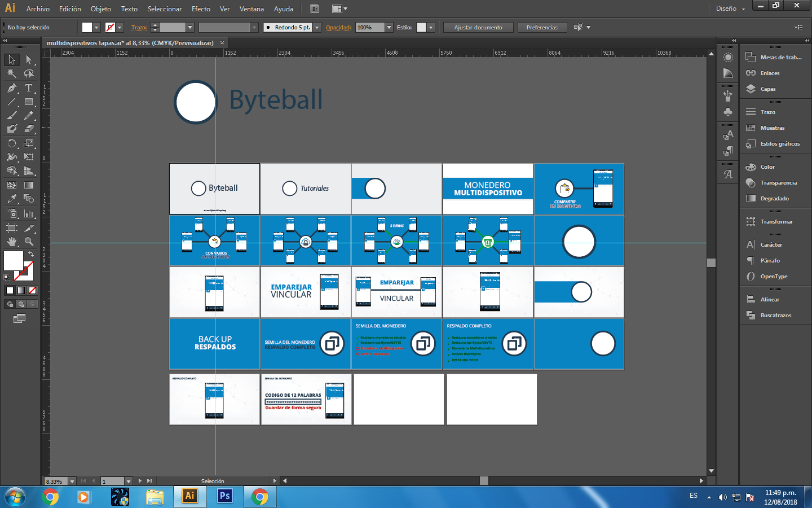
Task: Open the Efecto menu
Action: (201, 9)
